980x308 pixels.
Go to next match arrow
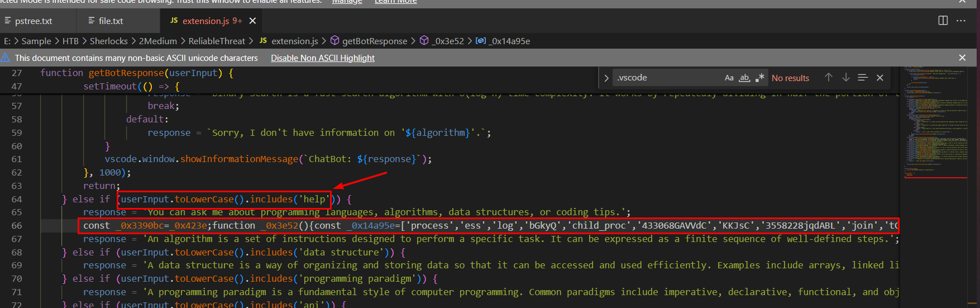tap(846, 78)
